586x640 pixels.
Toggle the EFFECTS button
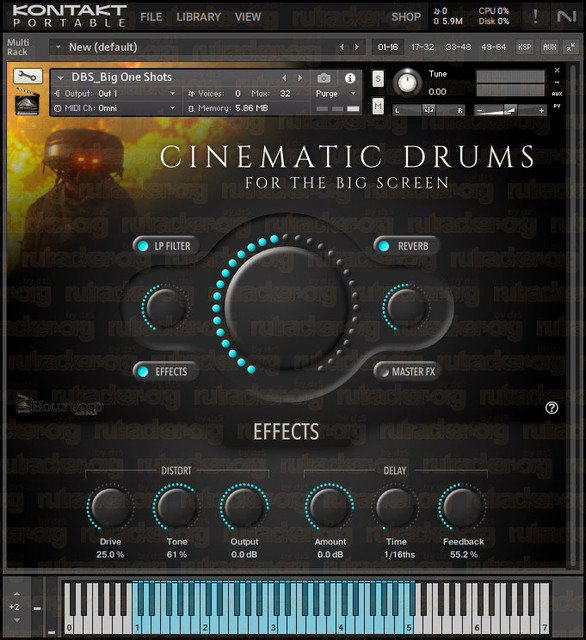[x=166, y=371]
